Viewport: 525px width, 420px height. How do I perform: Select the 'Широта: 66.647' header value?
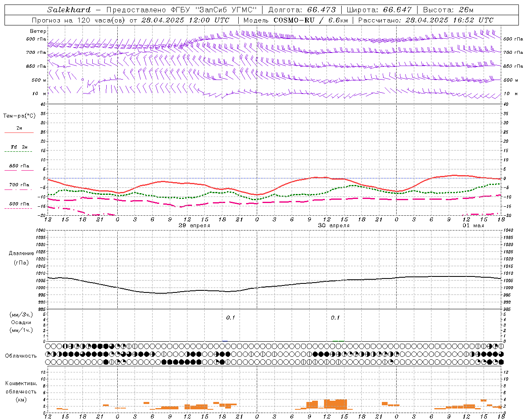379,10
